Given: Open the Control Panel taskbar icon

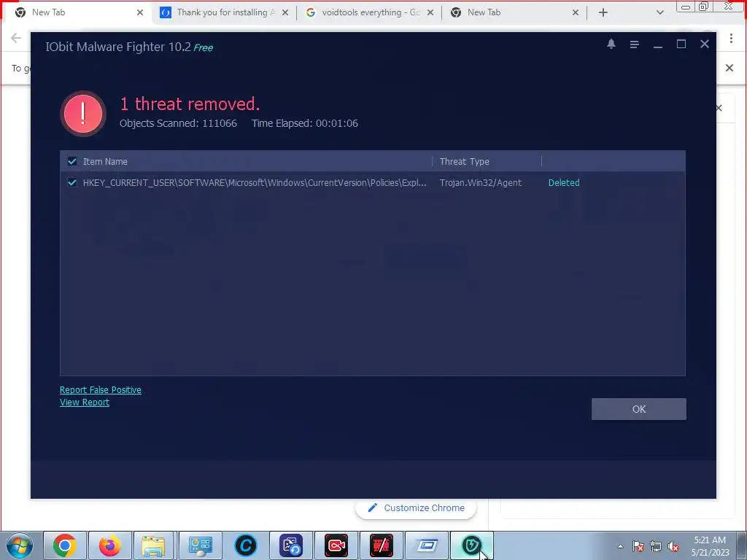Looking at the screenshot, I should (200, 545).
